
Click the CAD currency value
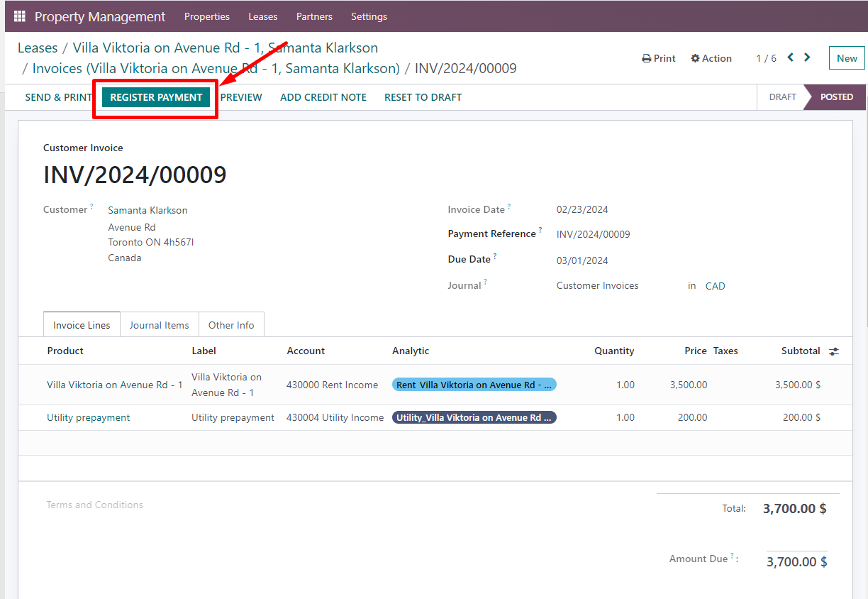click(716, 286)
